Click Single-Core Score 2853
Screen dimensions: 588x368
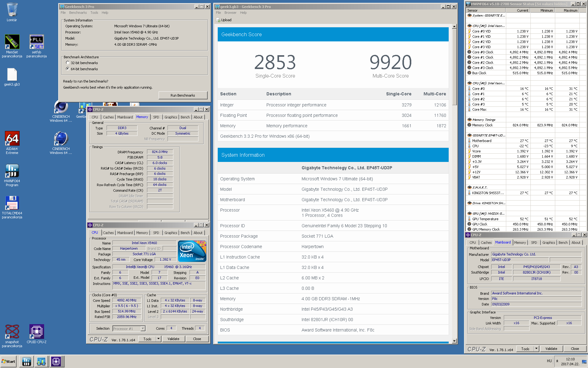pyautogui.click(x=275, y=62)
